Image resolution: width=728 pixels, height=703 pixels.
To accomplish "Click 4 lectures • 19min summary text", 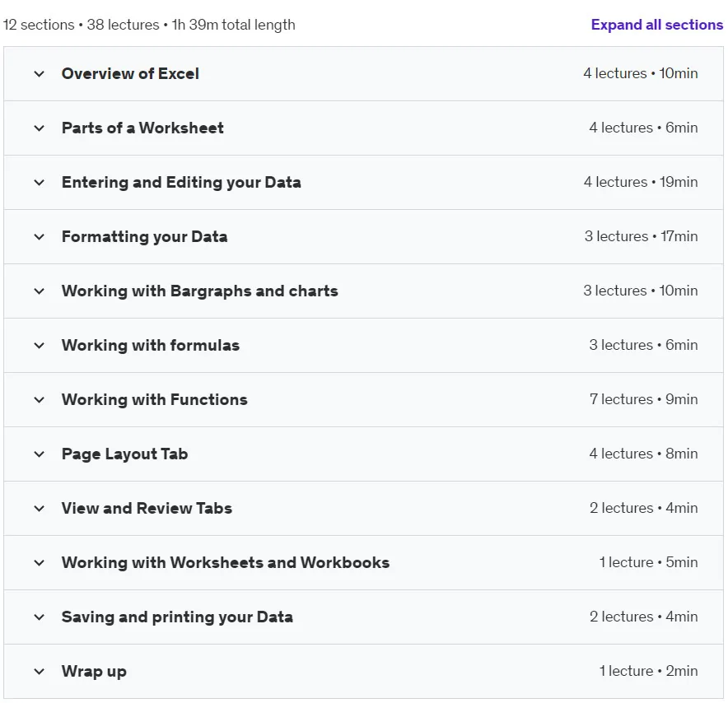I will 641,182.
